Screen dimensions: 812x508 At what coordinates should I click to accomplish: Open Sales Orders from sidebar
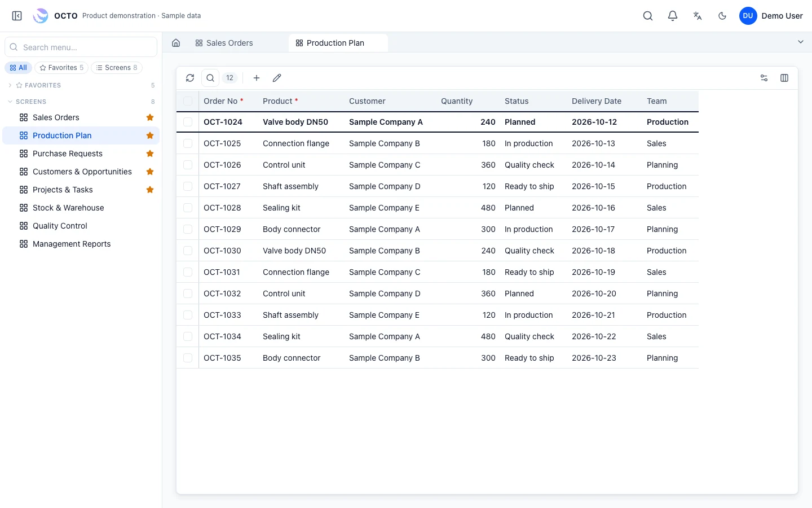click(81, 117)
